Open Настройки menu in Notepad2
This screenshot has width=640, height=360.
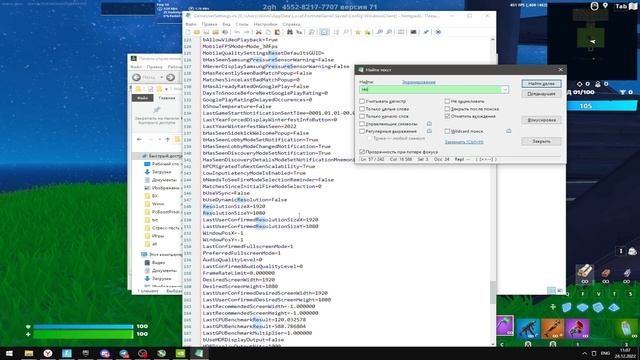(265, 24)
